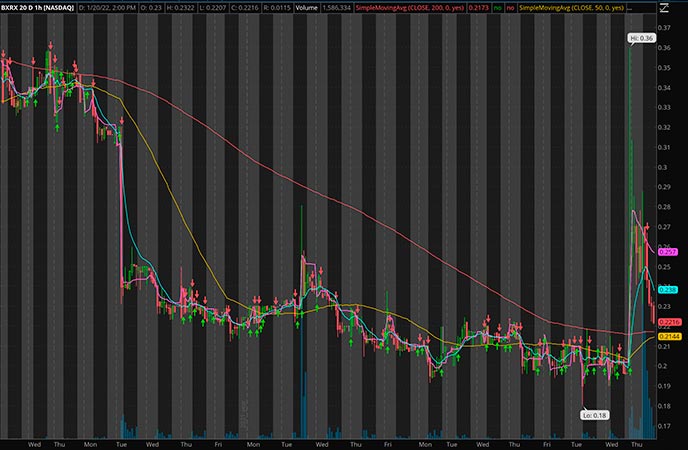Click the open value O: 0.23
This screenshot has height=450, width=688.
(x=150, y=8)
